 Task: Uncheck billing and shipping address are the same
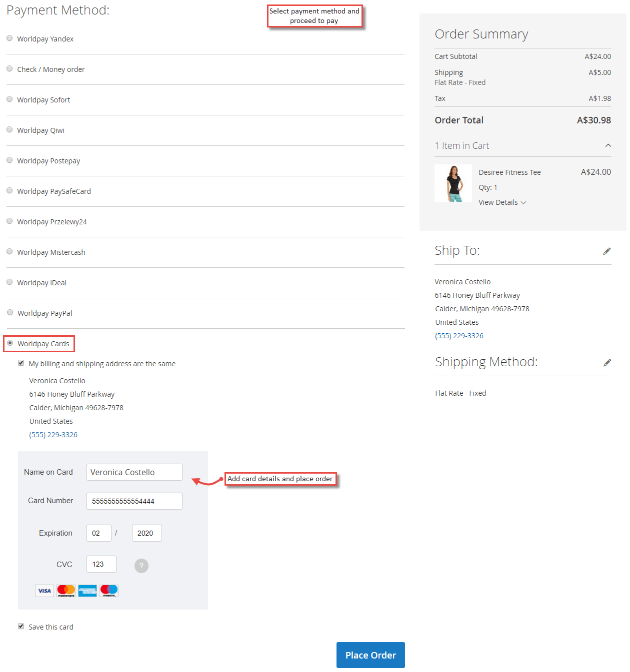click(x=21, y=363)
